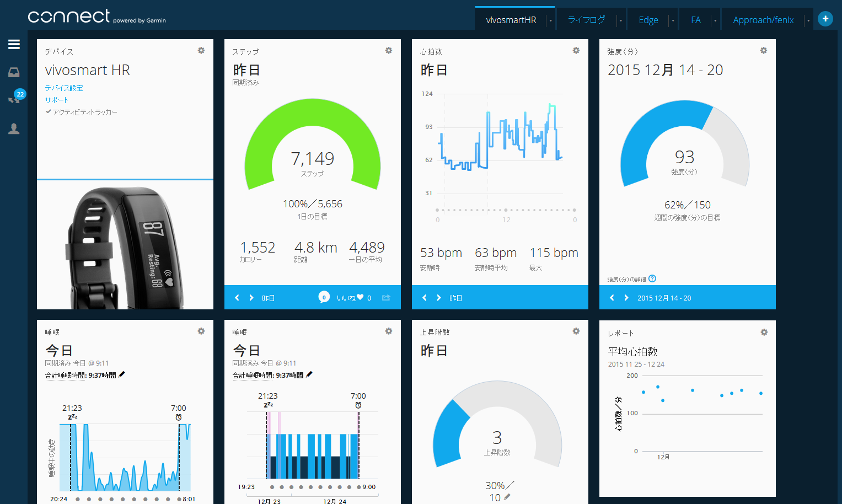Click the 1,552 calories value
The height and width of the screenshot is (504, 842).
258,248
